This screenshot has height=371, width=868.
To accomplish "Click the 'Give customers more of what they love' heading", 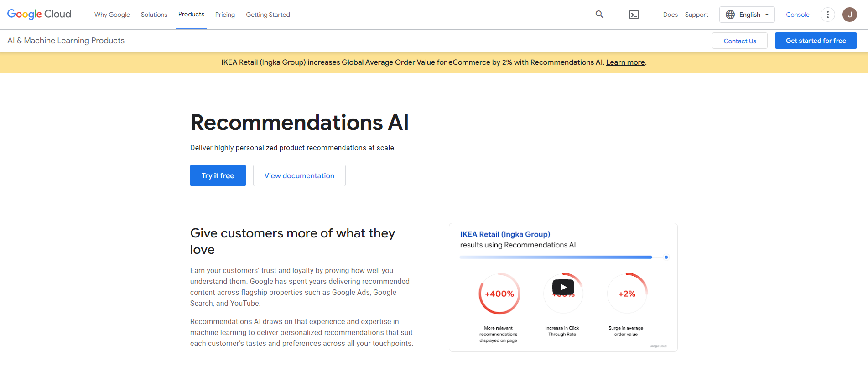I will 293,241.
